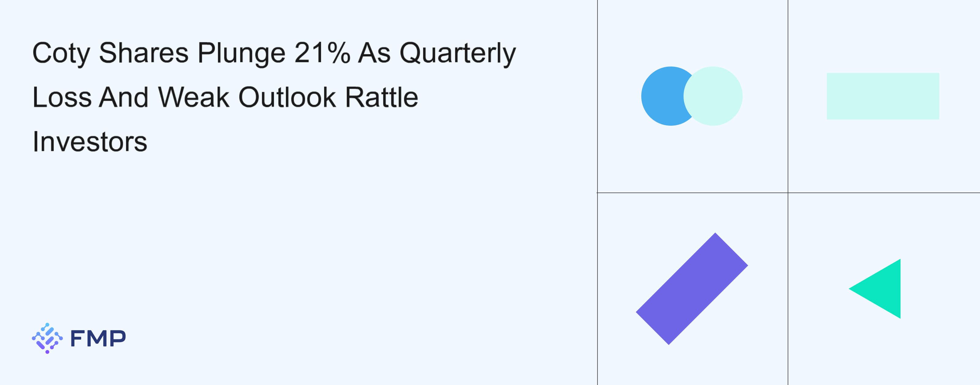Click the word "Plunge" in headline
980x385 pixels.
coord(242,54)
